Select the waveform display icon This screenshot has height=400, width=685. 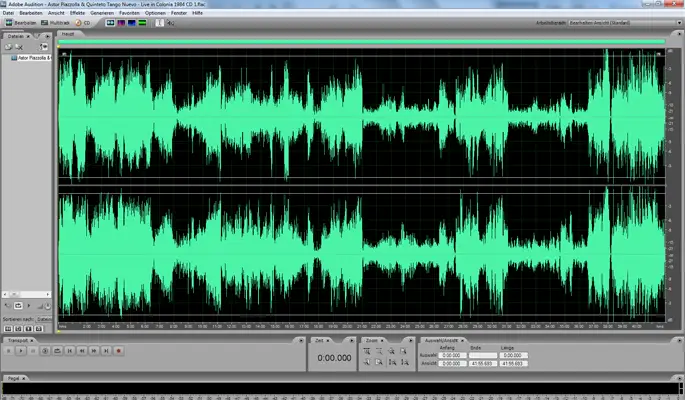111,23
